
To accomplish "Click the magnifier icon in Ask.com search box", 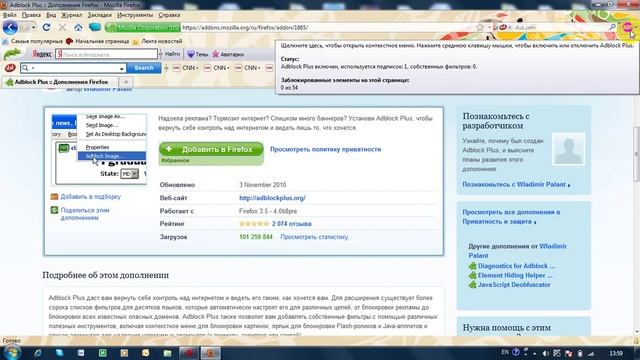I will pyautogui.click(x=612, y=27).
